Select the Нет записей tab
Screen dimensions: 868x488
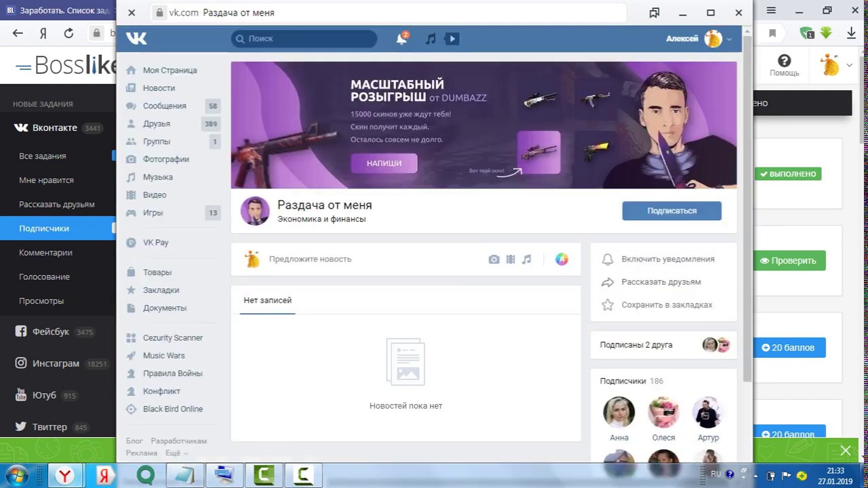pyautogui.click(x=267, y=300)
